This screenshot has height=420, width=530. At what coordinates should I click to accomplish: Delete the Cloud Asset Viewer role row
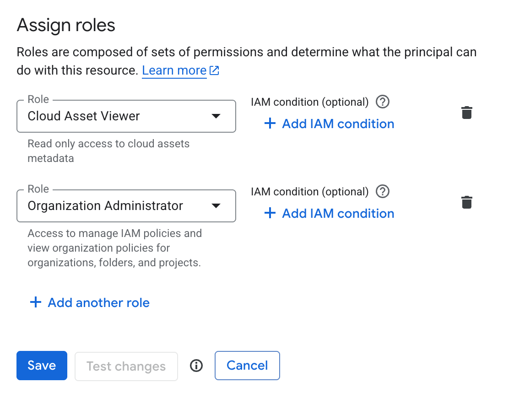point(466,113)
